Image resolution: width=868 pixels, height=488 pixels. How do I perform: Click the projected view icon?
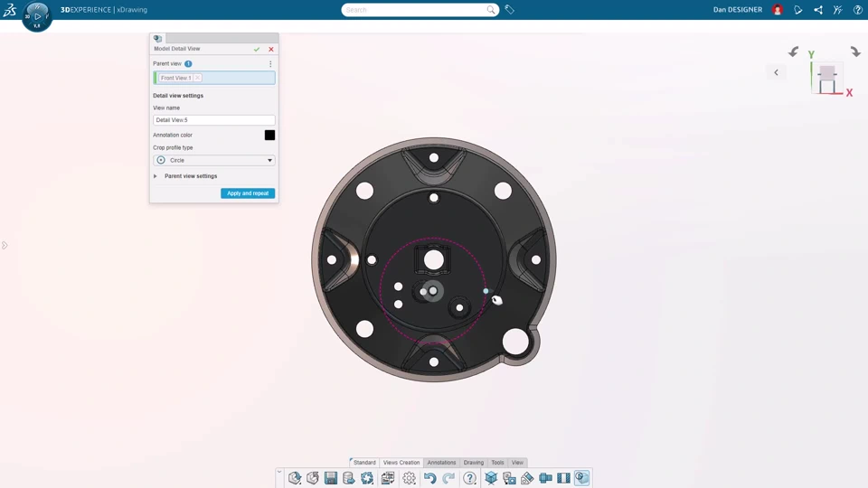coord(509,478)
